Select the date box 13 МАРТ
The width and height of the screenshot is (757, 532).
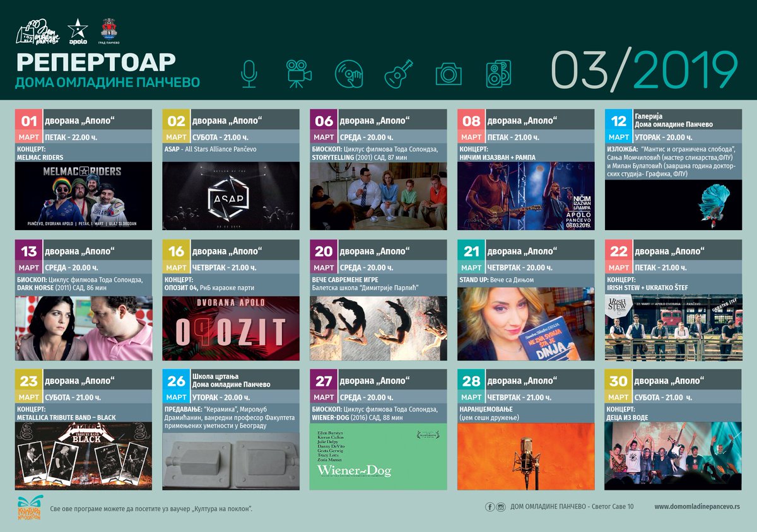[x=29, y=257]
